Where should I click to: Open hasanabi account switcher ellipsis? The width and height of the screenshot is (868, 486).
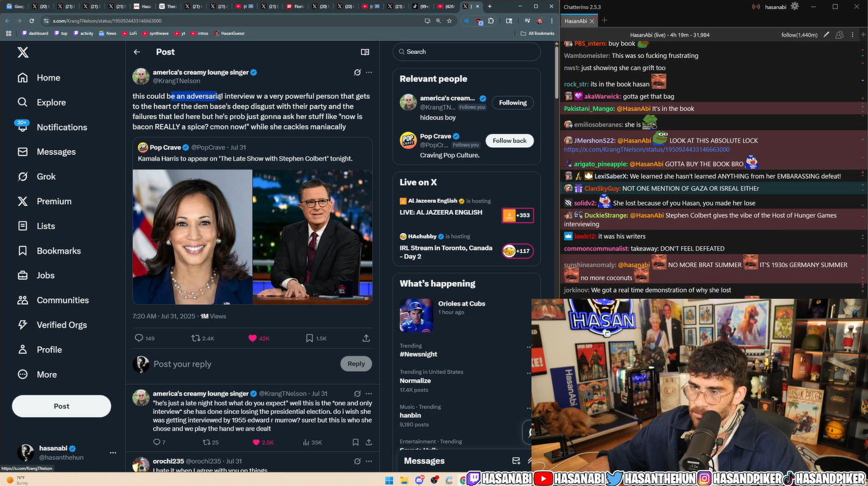pos(112,452)
